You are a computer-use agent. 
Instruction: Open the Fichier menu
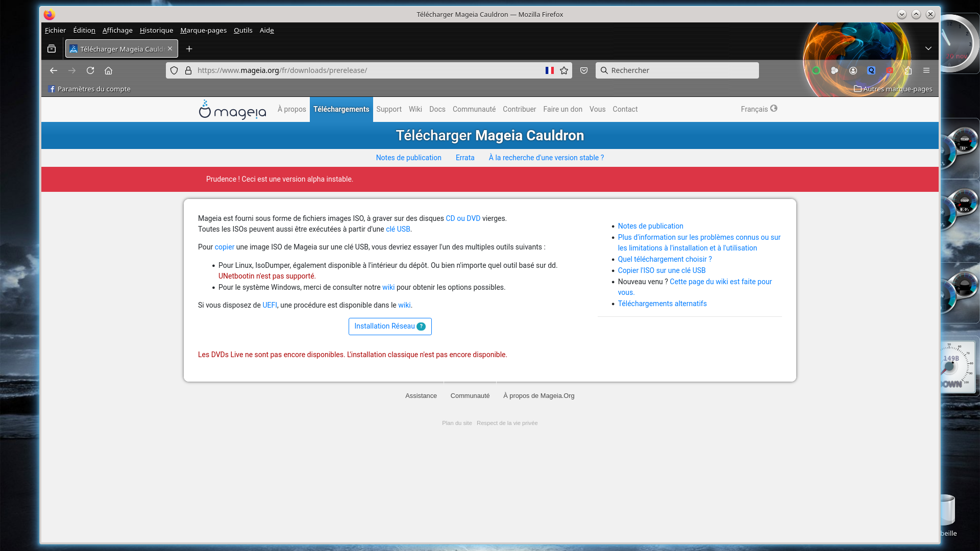click(x=55, y=30)
